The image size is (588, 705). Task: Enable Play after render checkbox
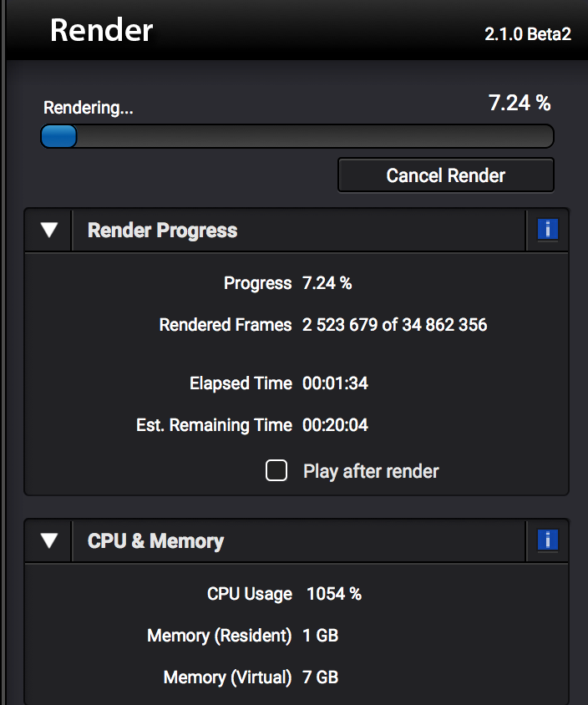pos(276,471)
